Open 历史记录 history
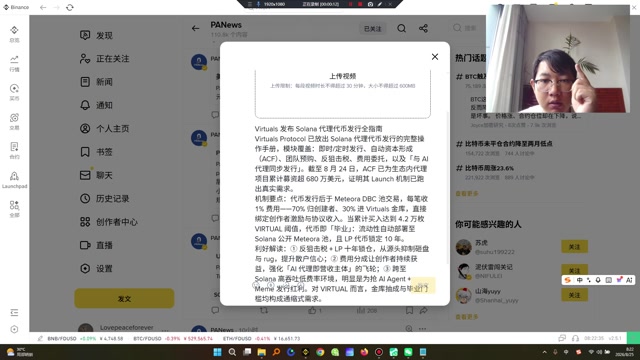640x360 pixels. point(104,199)
